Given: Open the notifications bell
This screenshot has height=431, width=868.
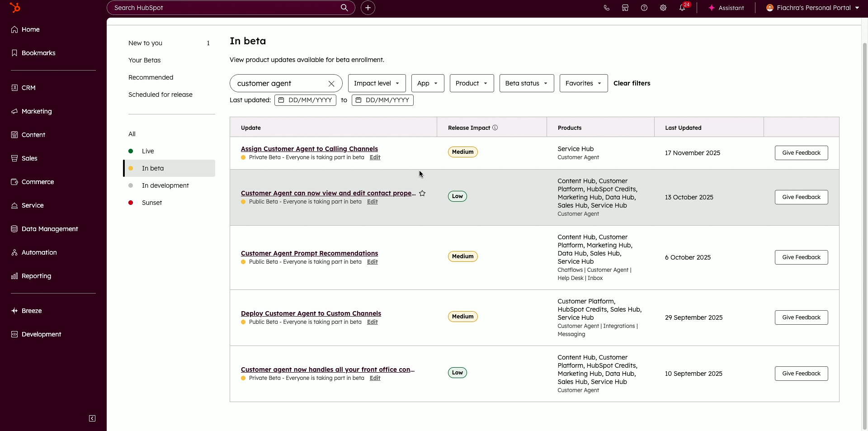Looking at the screenshot, I should [682, 8].
